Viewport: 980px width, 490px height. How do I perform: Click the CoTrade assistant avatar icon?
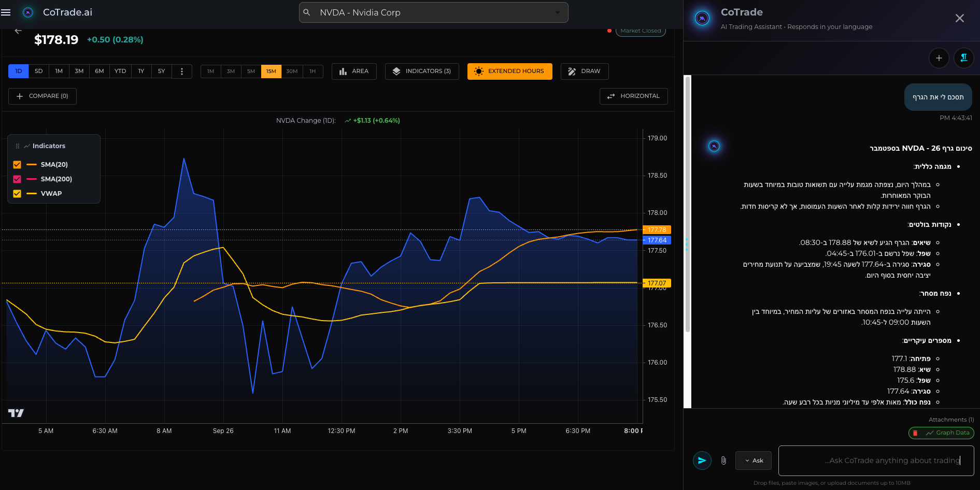point(702,19)
